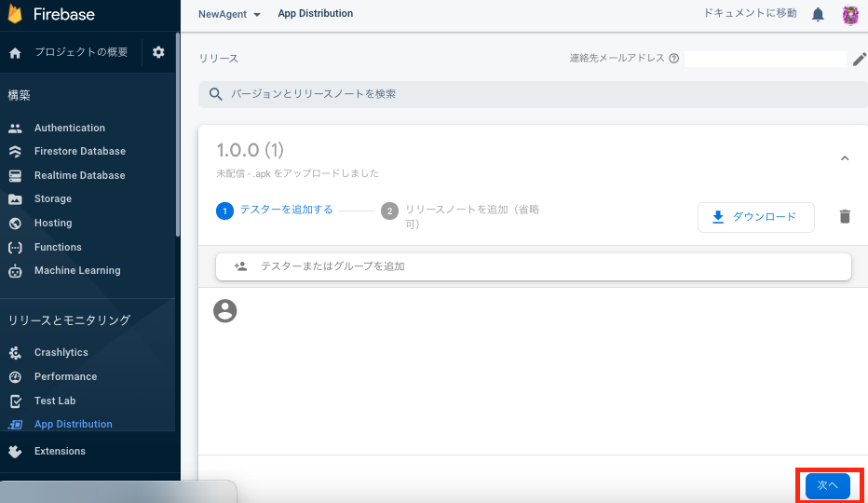Click contact email help question icon
Viewport: 868px width, 503px height.
click(x=673, y=58)
